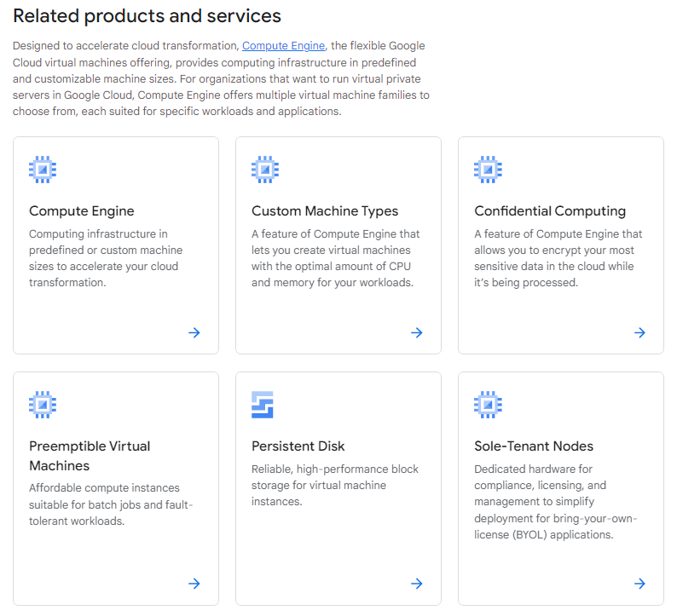
Task: Click the Persistent Disk storage icon
Action: 263,405
